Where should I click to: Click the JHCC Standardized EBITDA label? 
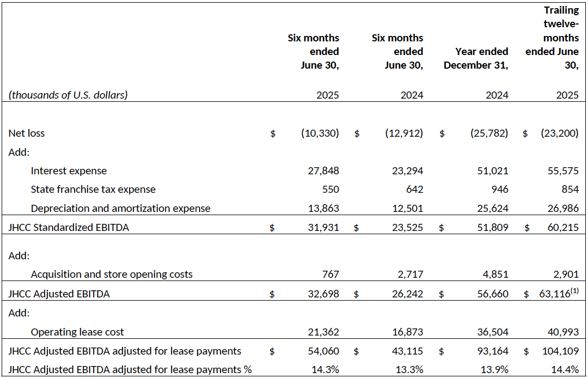(69, 228)
